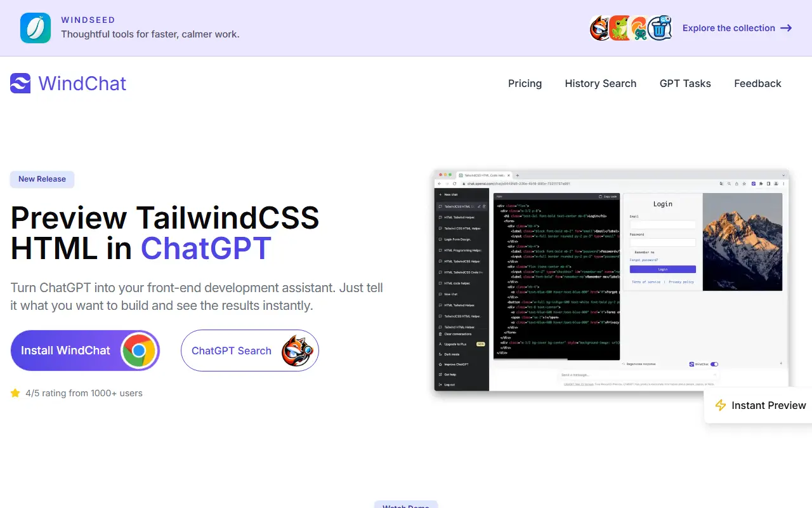The image size is (812, 508).
Task: Click the New Release badge
Action: (x=42, y=179)
